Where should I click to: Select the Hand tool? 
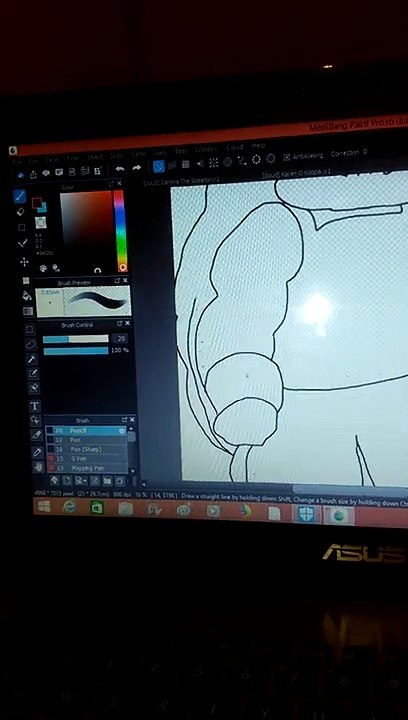(39, 467)
